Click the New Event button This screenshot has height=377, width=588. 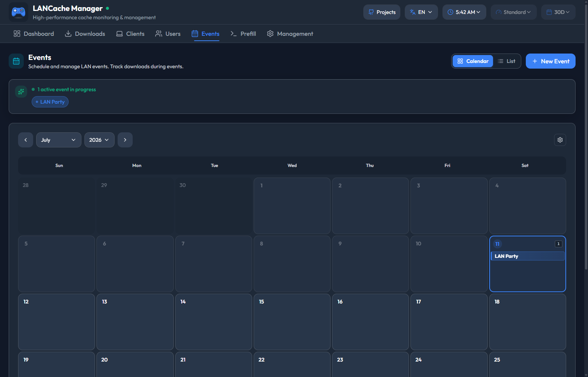point(551,61)
